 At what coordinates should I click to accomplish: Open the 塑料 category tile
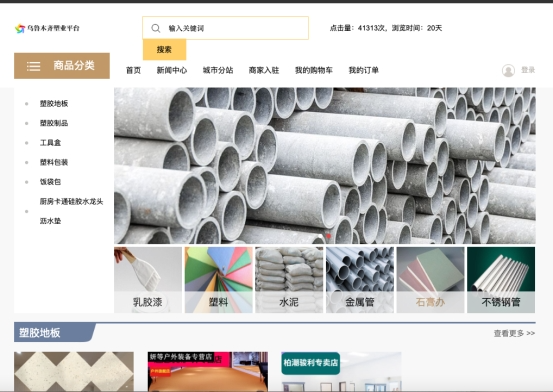coord(219,280)
